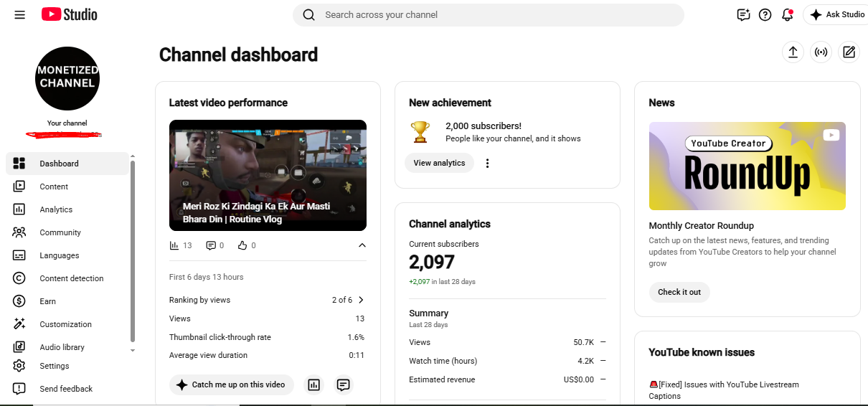Open video analytics icon beside Catch me up
868x406 pixels.
click(x=313, y=384)
